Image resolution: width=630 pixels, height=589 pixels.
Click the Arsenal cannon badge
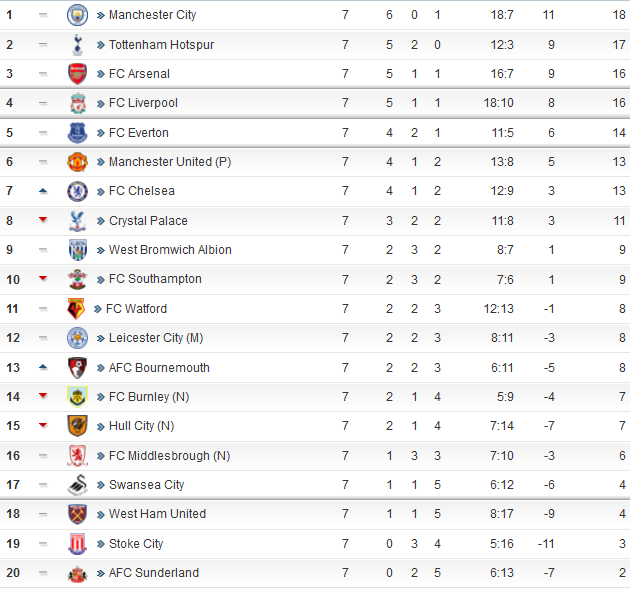[x=77, y=74]
